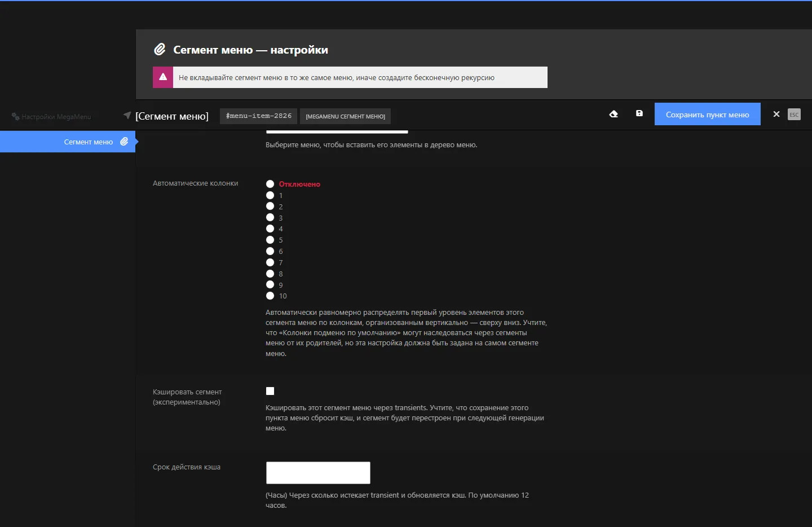
Task: Click the «Кэшировать этот сегмент меню…» description
Action: click(x=405, y=418)
